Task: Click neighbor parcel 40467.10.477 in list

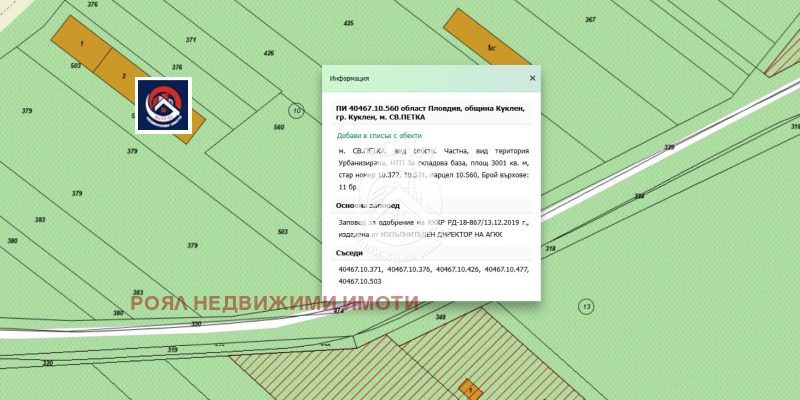Action: click(507, 269)
